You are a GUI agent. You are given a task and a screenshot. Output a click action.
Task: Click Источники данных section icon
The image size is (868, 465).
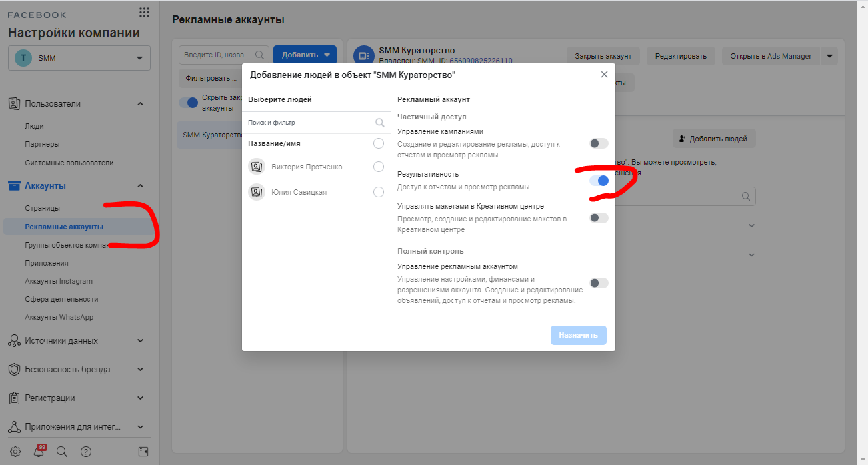[14, 341]
